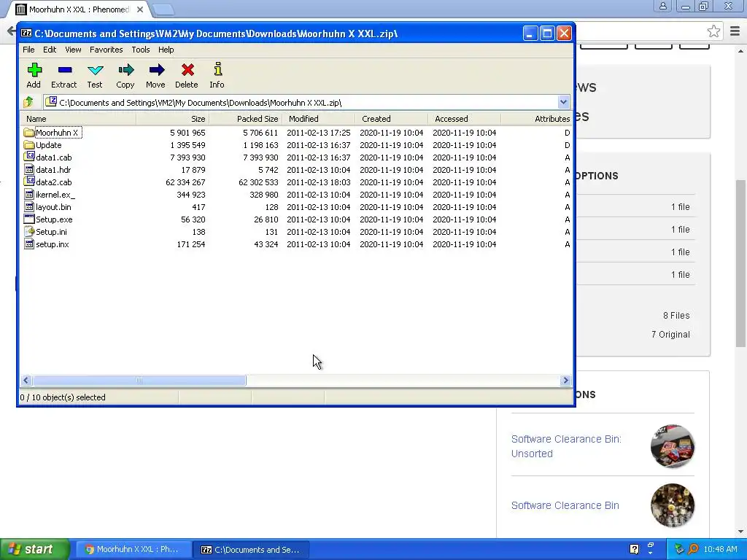747x560 pixels.
Task: Click the 8 Files text in browser
Action: [676, 315]
